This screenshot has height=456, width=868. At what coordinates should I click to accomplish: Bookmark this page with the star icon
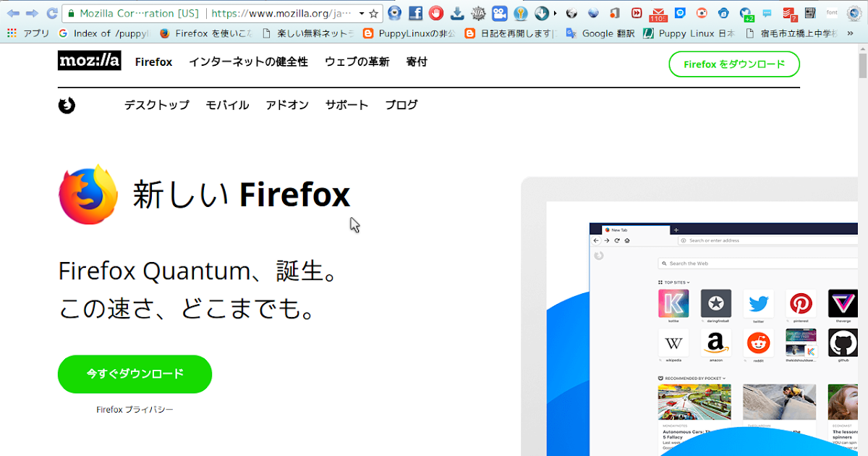[x=373, y=13]
